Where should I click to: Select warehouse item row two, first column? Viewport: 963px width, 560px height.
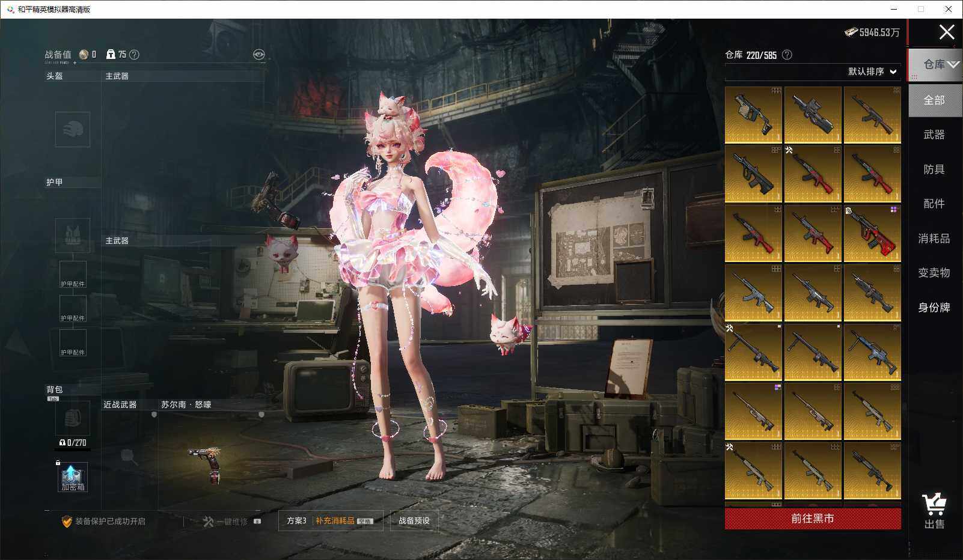(753, 174)
